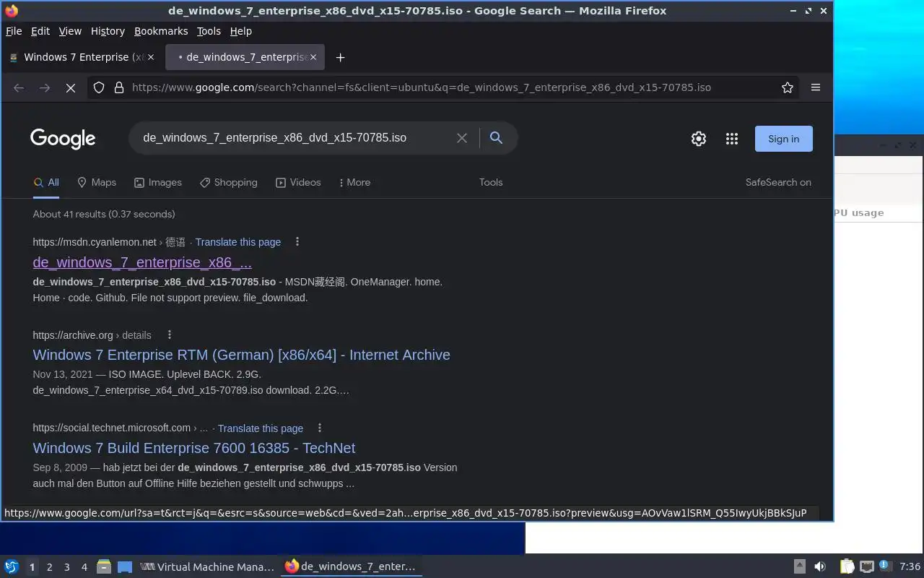Switch to workspace 4 in taskbar
924x578 pixels.
pyautogui.click(x=84, y=567)
